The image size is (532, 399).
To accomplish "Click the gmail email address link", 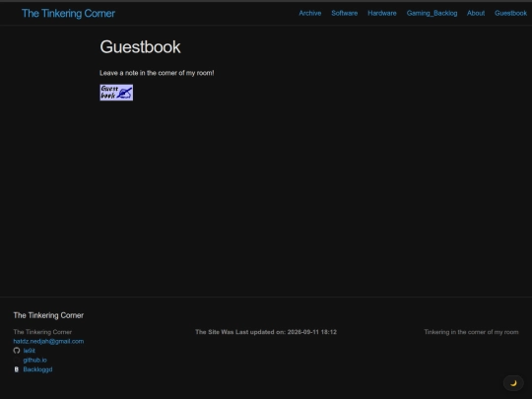I will [48, 341].
